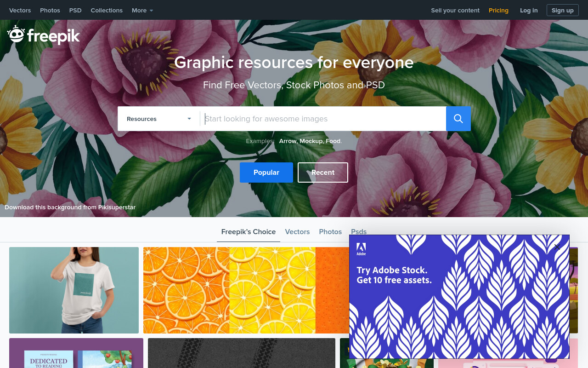This screenshot has height=368, width=588.
Task: Click the Try Adobe Stock ad text
Action: [394, 275]
